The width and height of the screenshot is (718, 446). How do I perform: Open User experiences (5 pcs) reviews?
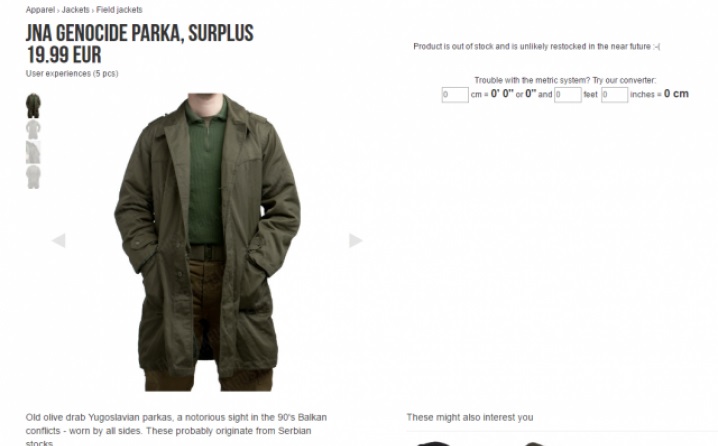(72, 73)
